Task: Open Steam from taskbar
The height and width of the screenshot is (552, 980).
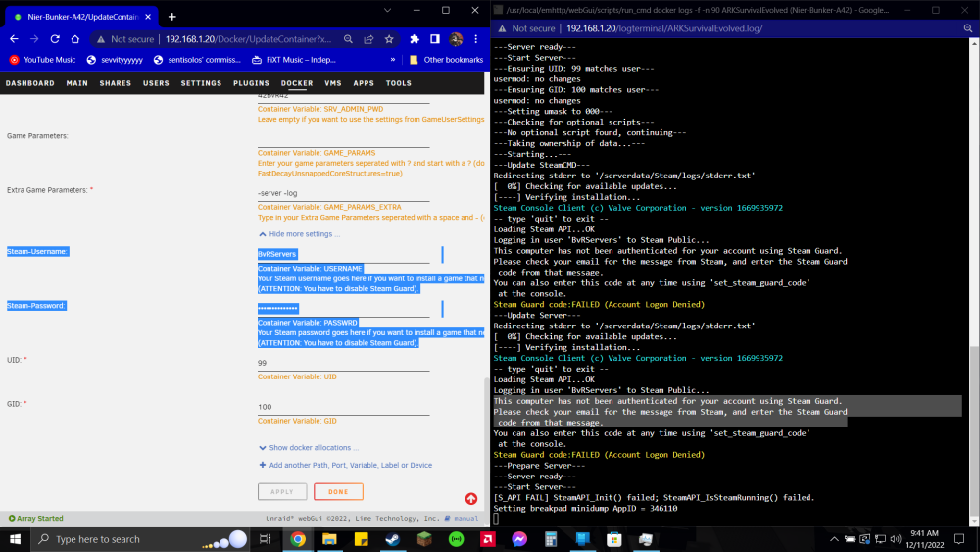Action: 393,539
